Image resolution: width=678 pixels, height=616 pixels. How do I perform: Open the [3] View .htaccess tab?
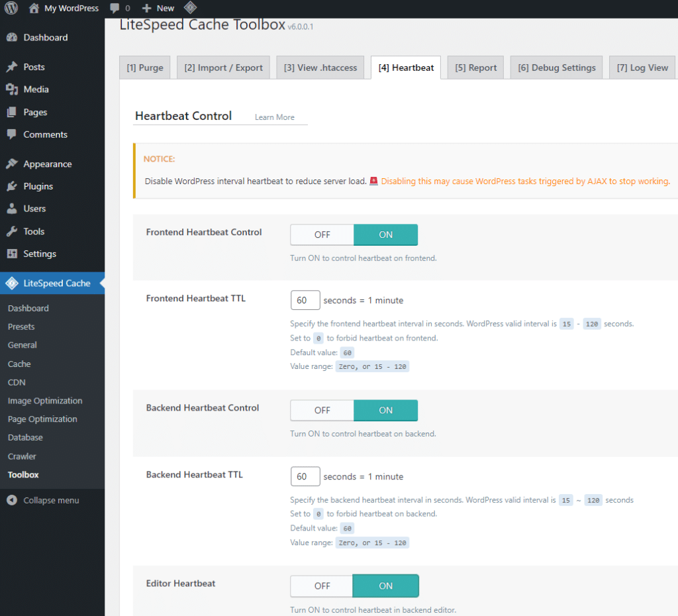320,68
